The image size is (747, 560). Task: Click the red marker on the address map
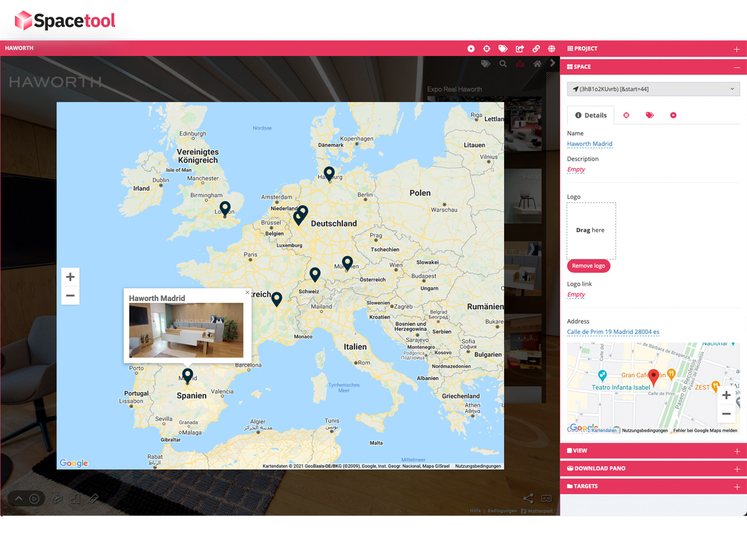(654, 377)
